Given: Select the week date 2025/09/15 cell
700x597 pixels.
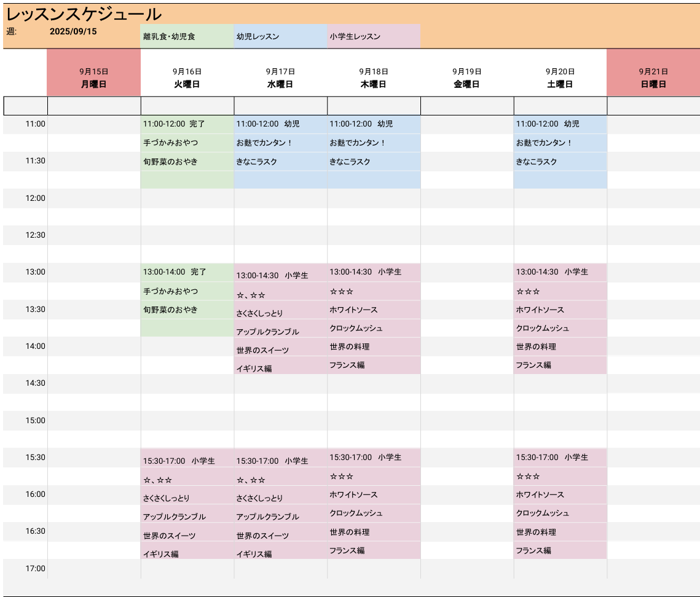Looking at the screenshot, I should tap(73, 32).
